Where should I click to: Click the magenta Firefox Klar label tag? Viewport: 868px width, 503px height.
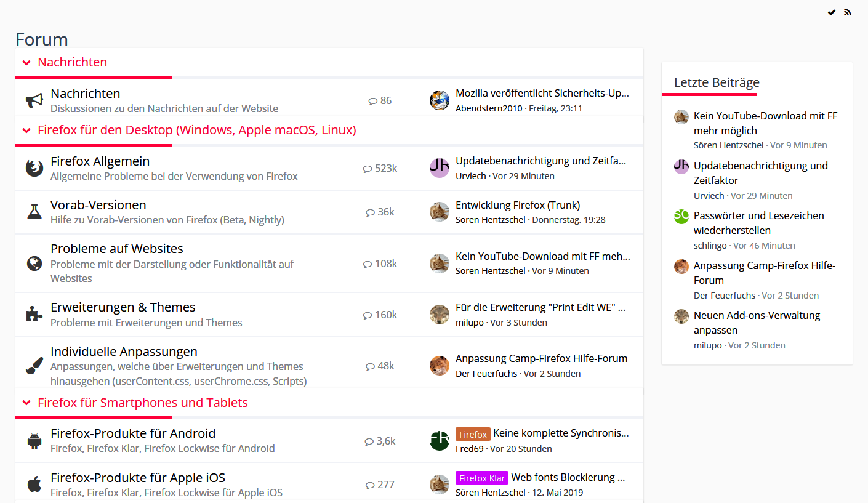[x=482, y=478]
